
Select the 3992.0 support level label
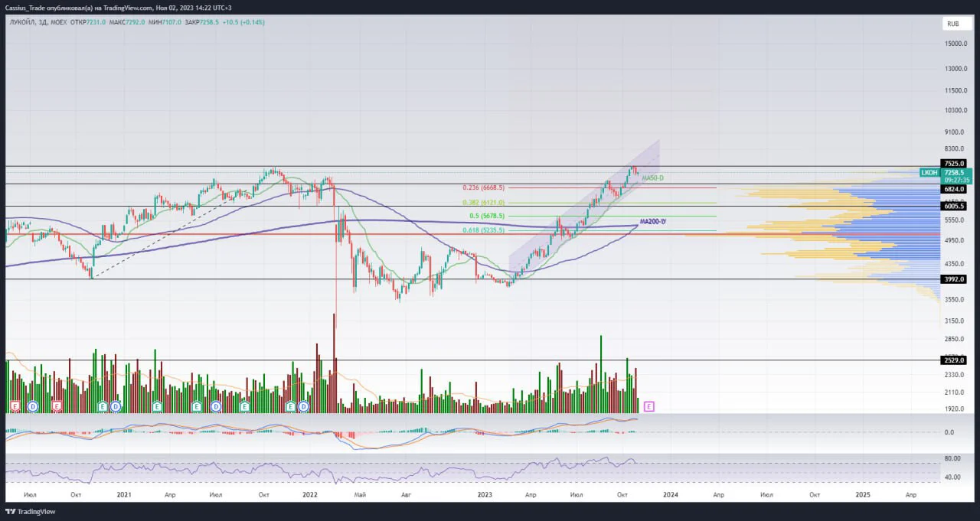955,279
